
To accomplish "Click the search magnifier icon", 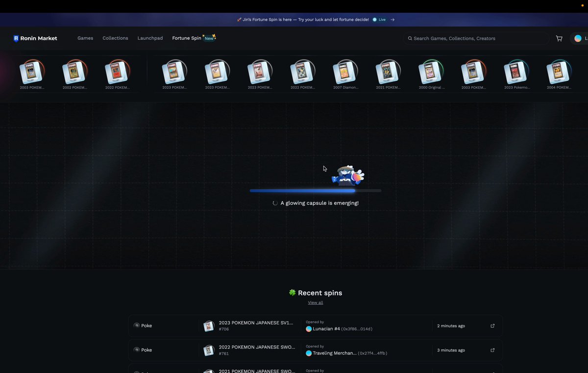I will (410, 38).
